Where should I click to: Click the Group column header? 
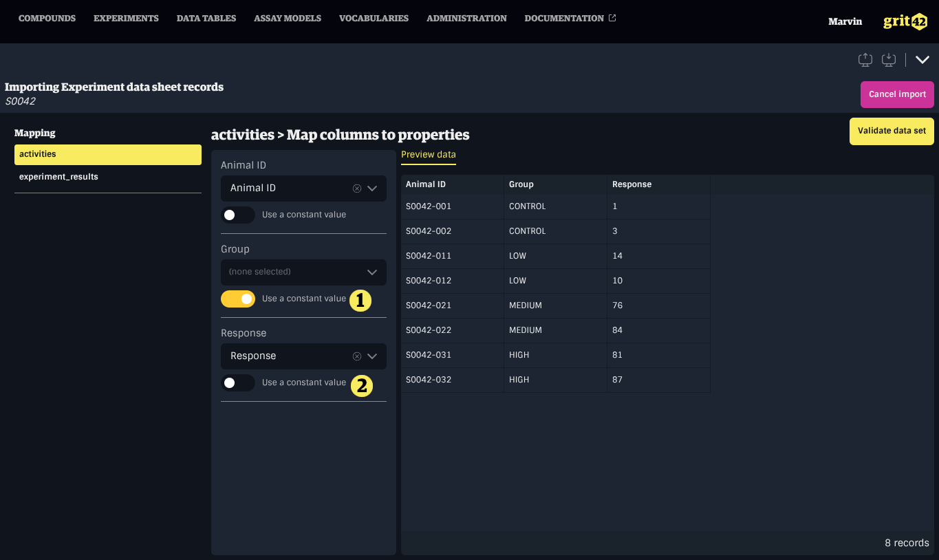click(x=556, y=184)
